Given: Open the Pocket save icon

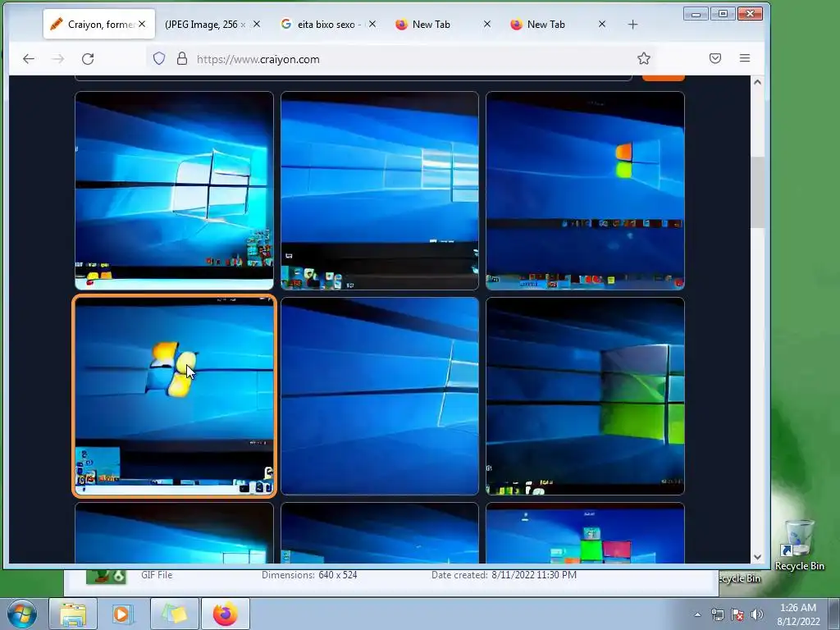Looking at the screenshot, I should coord(715,58).
